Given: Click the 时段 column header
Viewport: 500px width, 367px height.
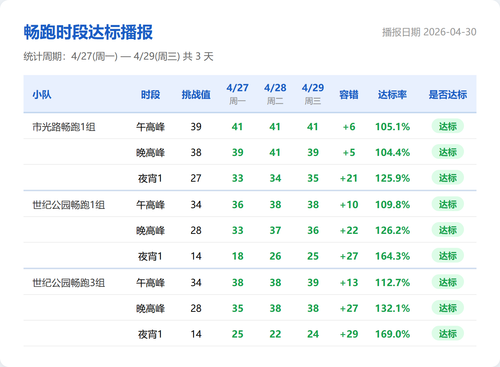Looking at the screenshot, I should point(150,95).
